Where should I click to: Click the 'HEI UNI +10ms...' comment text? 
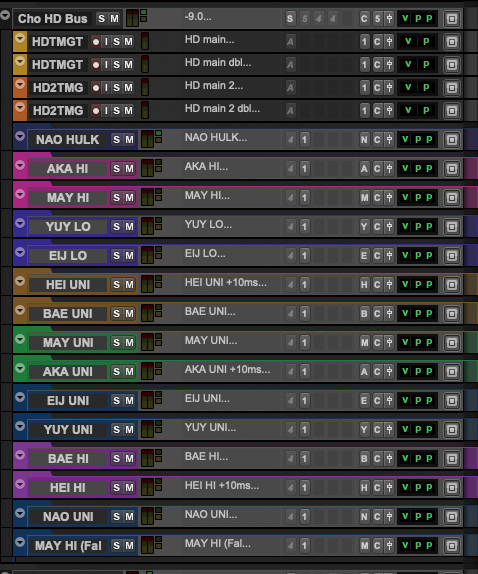coord(226,283)
